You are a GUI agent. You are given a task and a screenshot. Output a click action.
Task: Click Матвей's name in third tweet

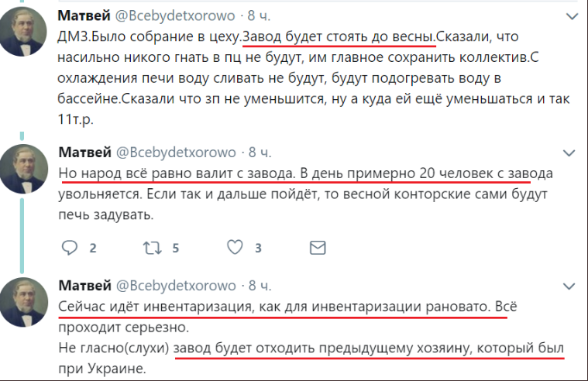tap(84, 285)
